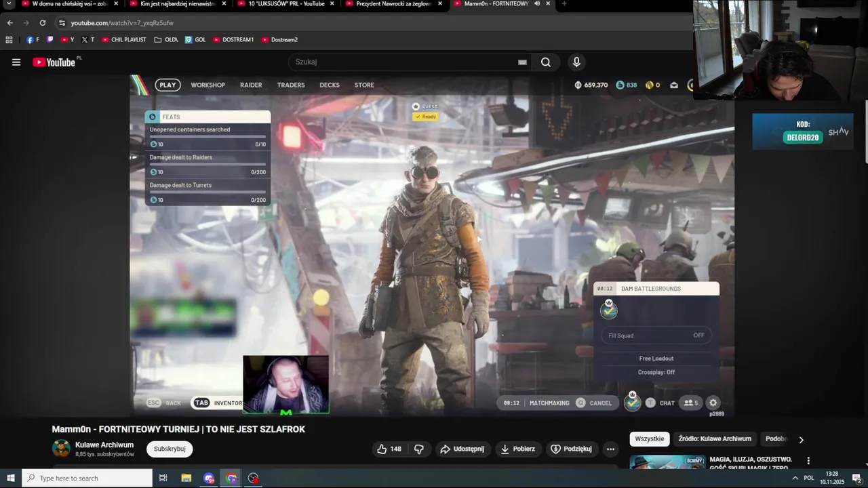
Task: Open the more actions three-dot menu under video
Action: [x=610, y=449]
